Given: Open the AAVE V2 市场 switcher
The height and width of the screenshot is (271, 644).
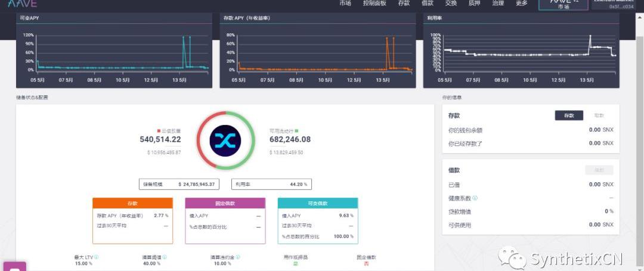Looking at the screenshot, I should (563, 5).
